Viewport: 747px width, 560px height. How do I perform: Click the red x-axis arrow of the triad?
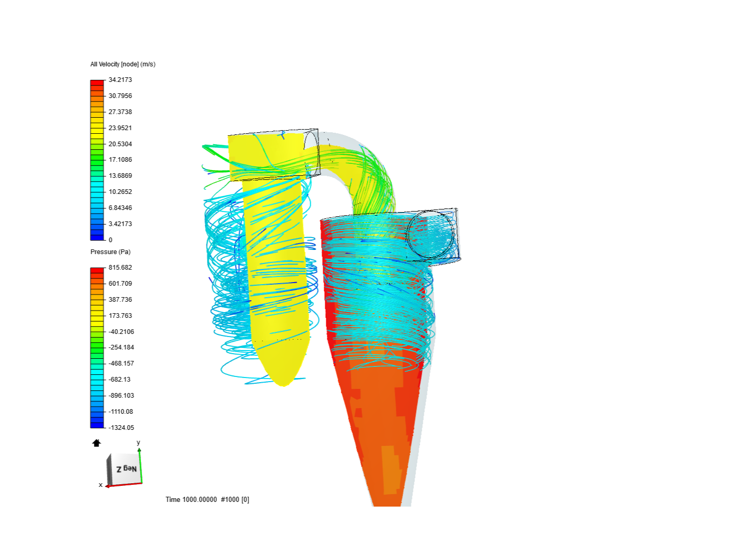point(108,485)
